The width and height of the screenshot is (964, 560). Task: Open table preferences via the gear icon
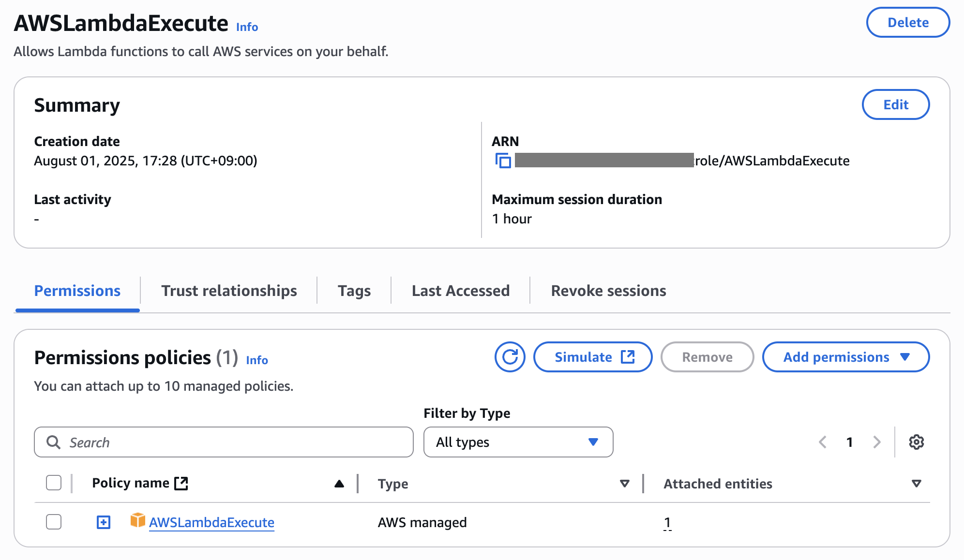pos(916,442)
